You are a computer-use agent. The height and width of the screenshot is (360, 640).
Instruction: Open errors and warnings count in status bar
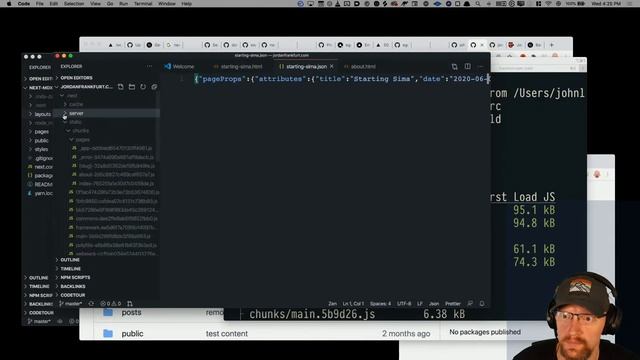coord(111,303)
